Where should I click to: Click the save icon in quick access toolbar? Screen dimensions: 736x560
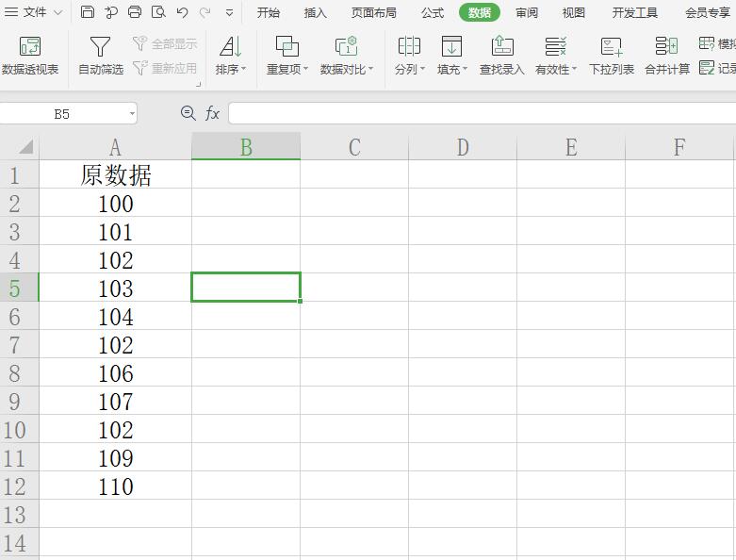(x=88, y=12)
